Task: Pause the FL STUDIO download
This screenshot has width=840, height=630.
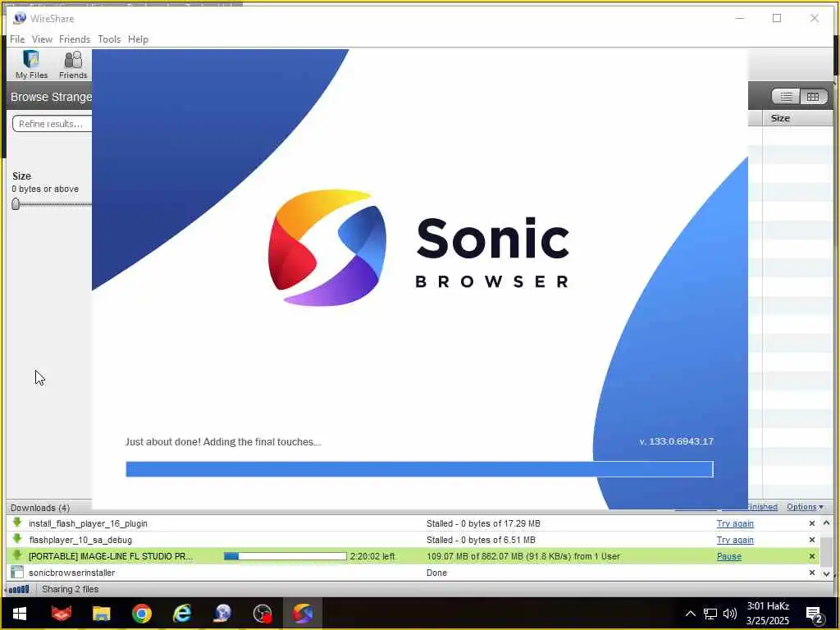Action: [729, 557]
